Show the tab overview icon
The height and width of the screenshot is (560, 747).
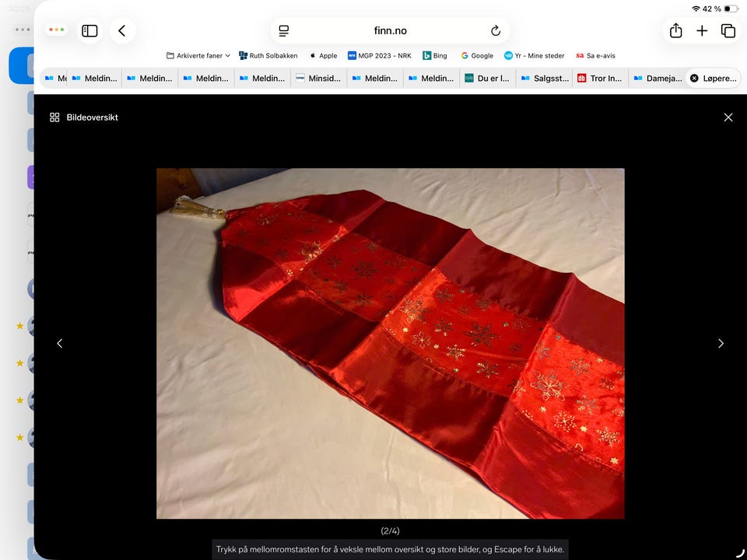click(728, 31)
